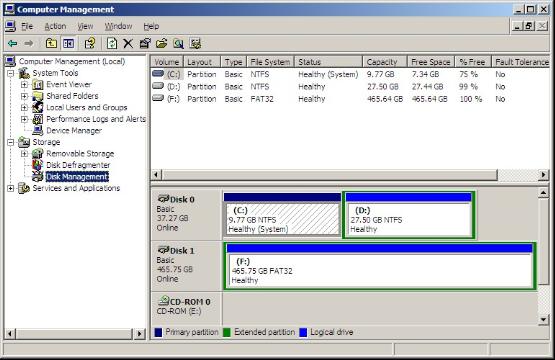Click the green Back arrow in toolbar
The width and height of the screenshot is (555, 360).
tap(12, 44)
